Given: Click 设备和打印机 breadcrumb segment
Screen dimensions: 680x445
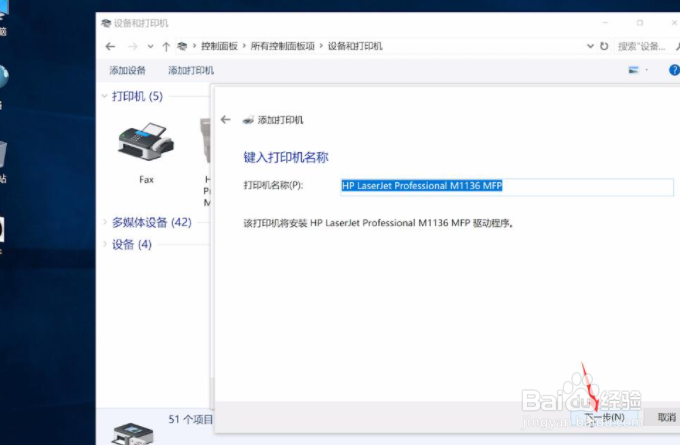Looking at the screenshot, I should click(355, 46).
